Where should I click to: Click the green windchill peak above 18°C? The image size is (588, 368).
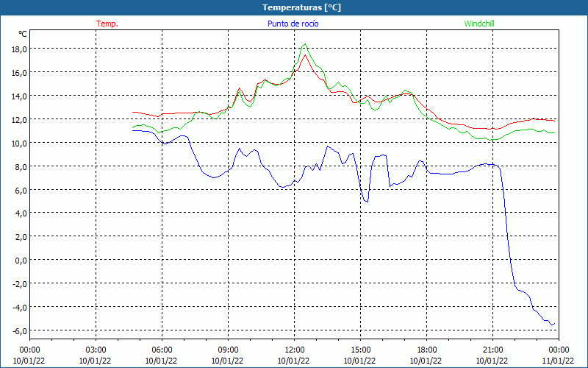pyautogui.click(x=305, y=44)
